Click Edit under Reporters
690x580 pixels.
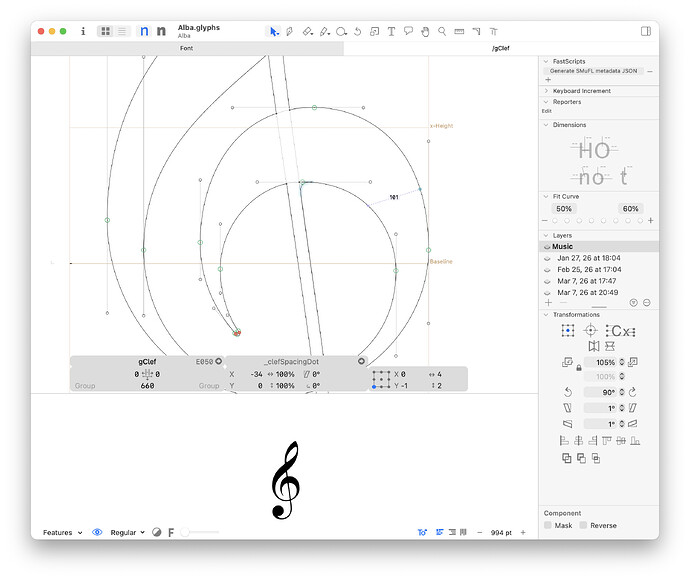point(547,111)
